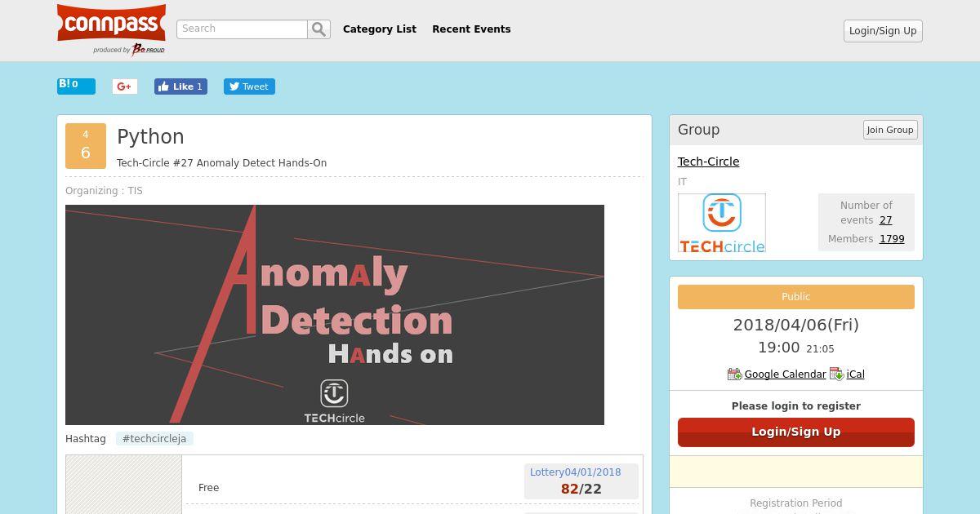Click Tech-Circle #27 Anomaly Detect subtitle
980x514 pixels.
pos(221,163)
